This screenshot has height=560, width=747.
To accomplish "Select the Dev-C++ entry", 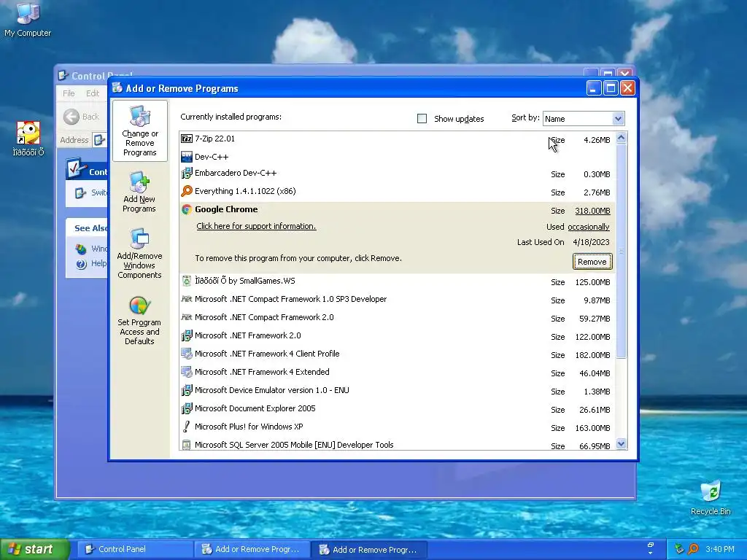I will click(398, 157).
